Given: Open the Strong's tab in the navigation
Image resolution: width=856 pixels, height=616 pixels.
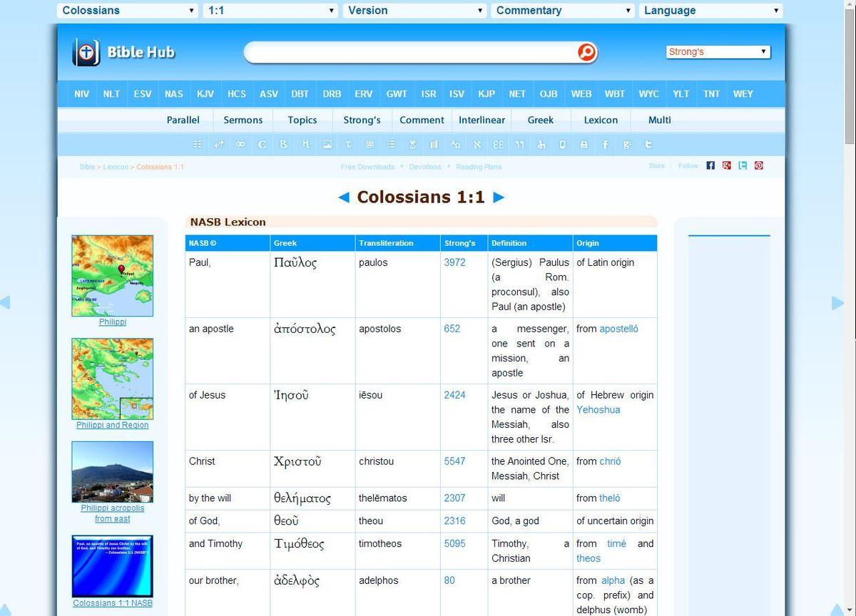Looking at the screenshot, I should click(362, 120).
